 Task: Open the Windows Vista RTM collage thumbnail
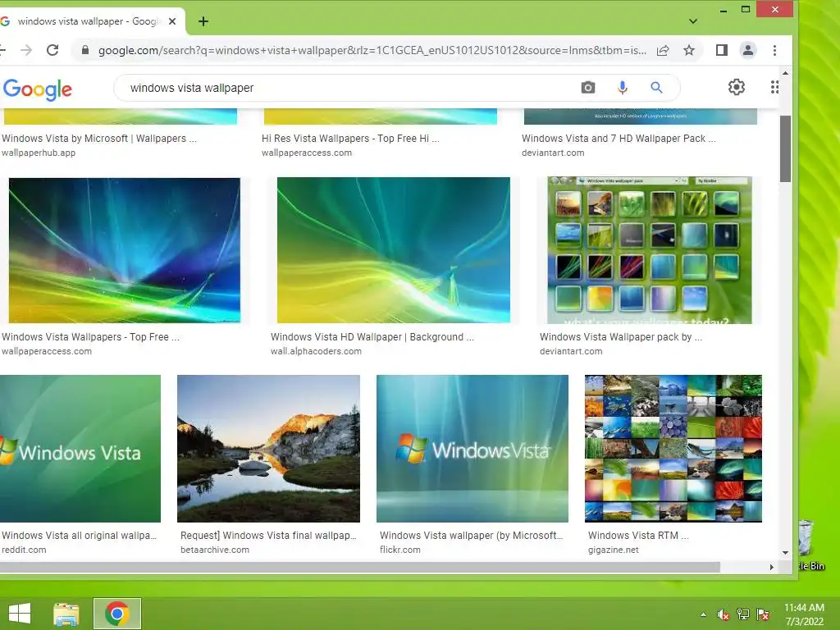[x=673, y=449]
